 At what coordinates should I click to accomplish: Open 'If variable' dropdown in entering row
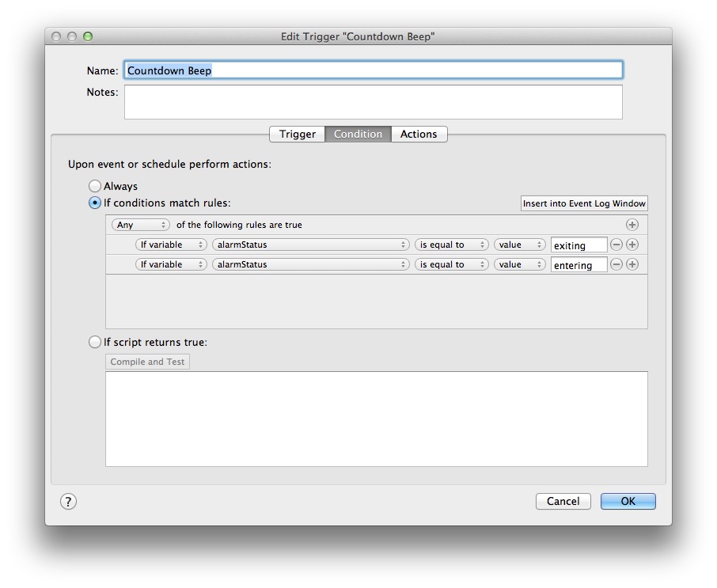pyautogui.click(x=171, y=264)
